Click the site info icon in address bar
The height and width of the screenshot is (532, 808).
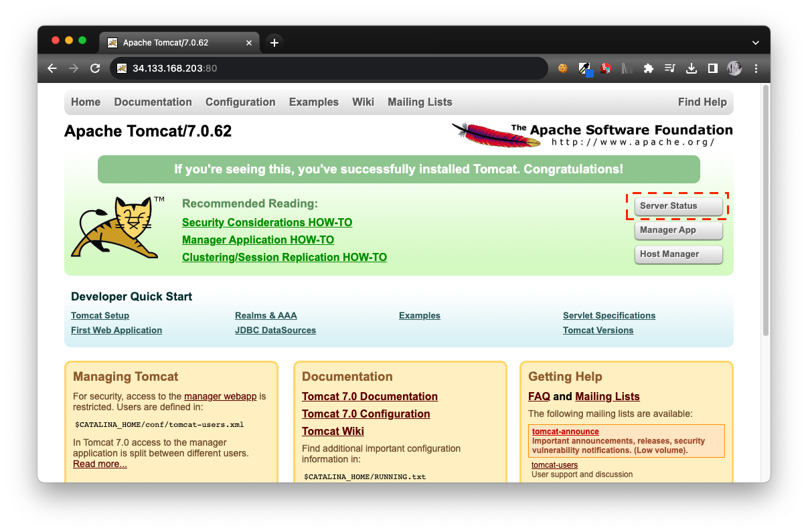pos(122,68)
